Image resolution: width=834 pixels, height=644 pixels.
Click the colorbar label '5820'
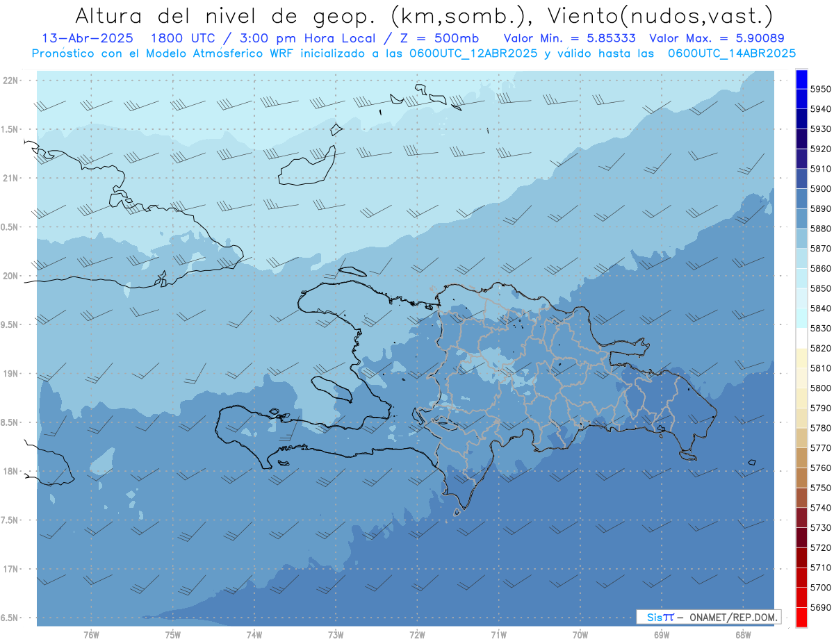coord(821,348)
